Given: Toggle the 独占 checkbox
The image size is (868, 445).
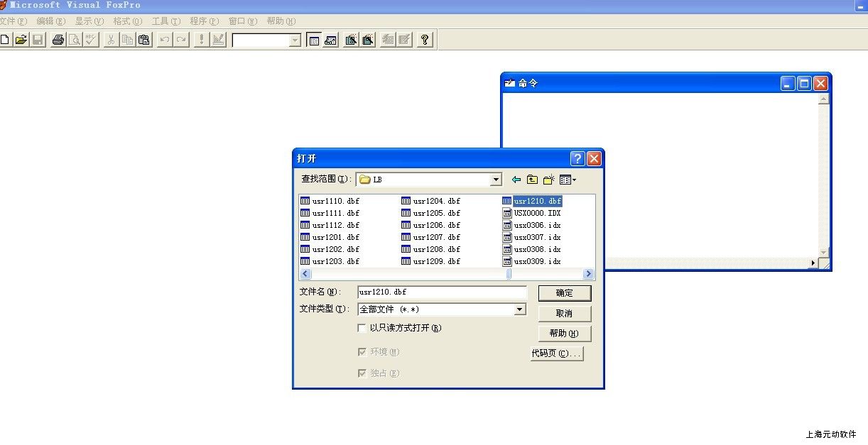Looking at the screenshot, I should pyautogui.click(x=362, y=373).
